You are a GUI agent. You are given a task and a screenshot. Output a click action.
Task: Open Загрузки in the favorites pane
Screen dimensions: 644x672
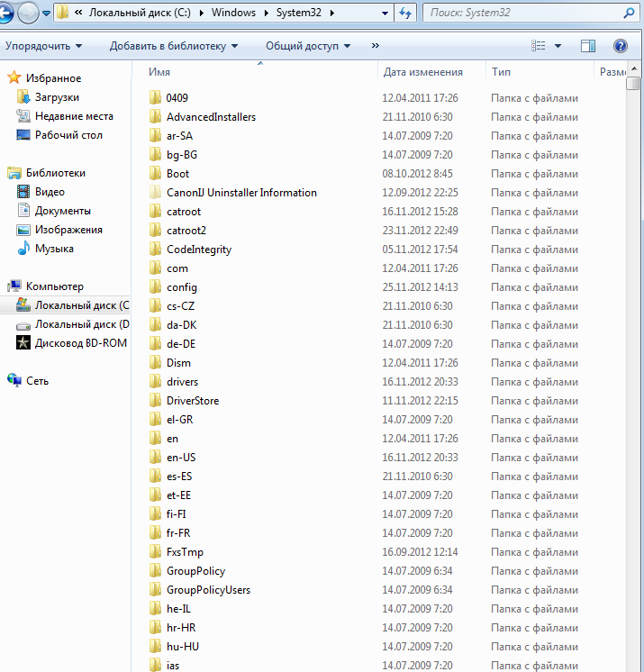click(x=57, y=97)
